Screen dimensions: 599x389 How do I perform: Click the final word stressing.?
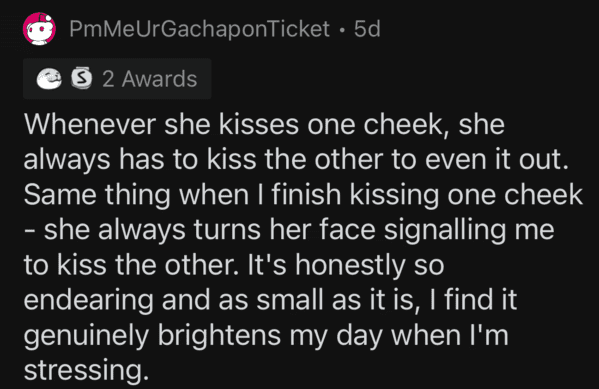tap(86, 371)
